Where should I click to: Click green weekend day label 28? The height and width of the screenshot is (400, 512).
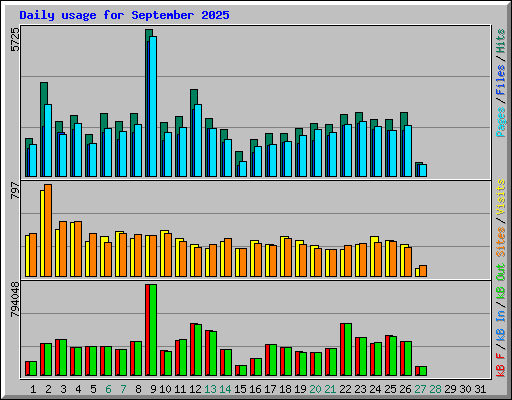coord(435,389)
